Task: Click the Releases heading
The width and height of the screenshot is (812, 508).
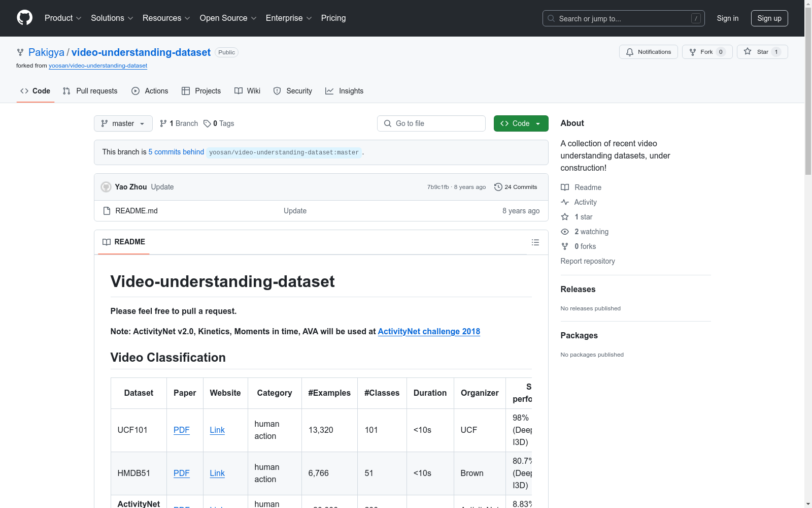Action: (578, 289)
